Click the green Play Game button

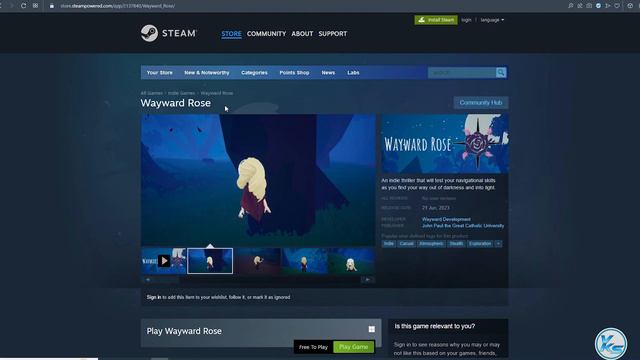(353, 347)
